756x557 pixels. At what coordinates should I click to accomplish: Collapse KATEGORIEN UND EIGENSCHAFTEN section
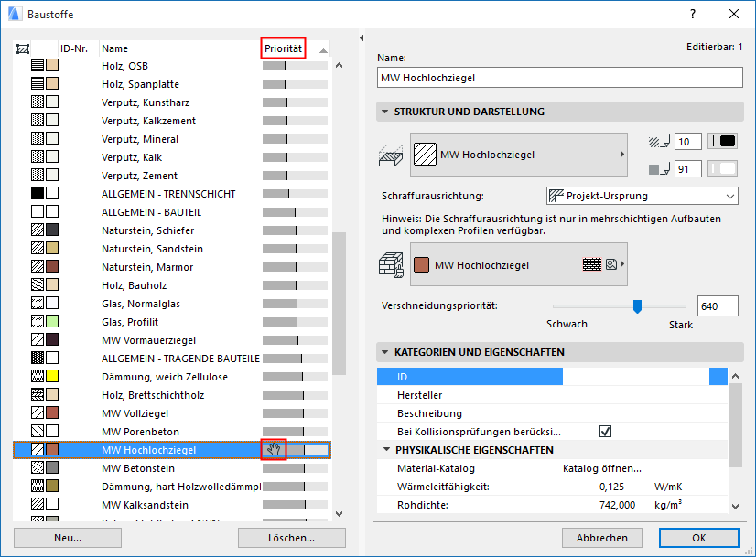coord(384,352)
